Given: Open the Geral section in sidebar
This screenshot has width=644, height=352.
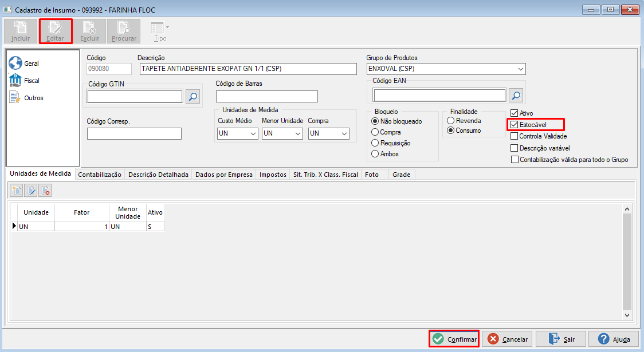Looking at the screenshot, I should 24,64.
